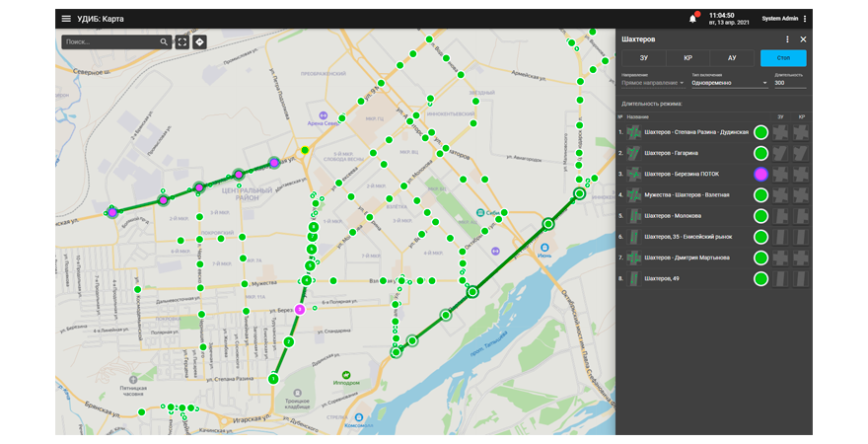Open the hamburger main menu
Screen dimensions: 868x444
66,19
